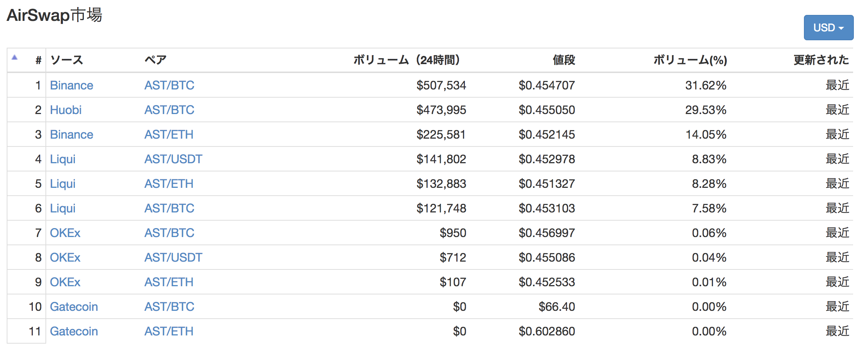This screenshot has height=363, width=868.
Task: Select price $66.40
Action: [557, 307]
